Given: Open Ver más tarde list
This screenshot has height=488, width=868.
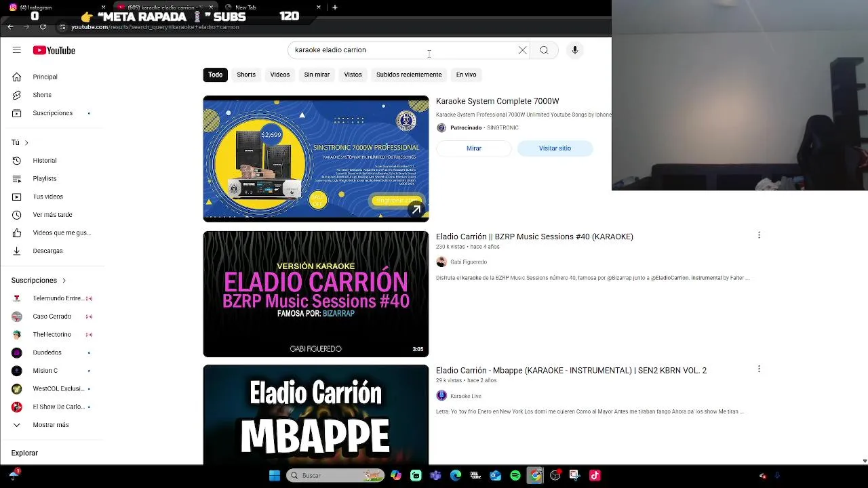Looking at the screenshot, I should coord(52,215).
